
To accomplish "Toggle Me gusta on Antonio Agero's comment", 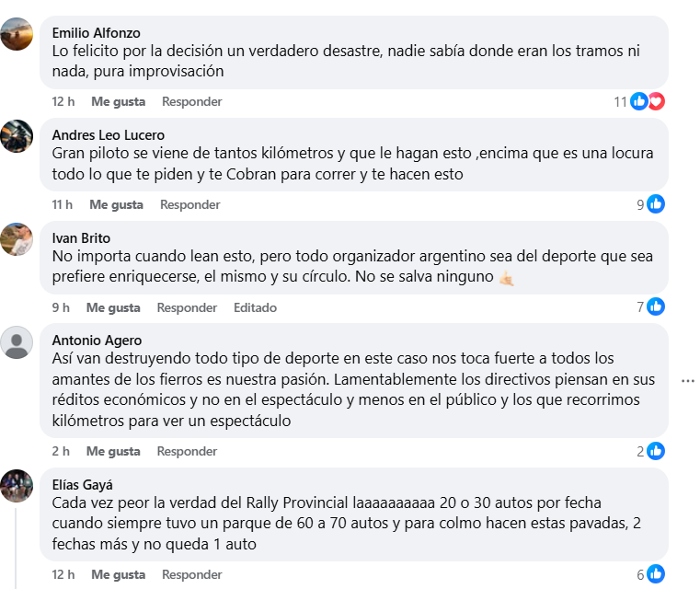I will [x=113, y=451].
